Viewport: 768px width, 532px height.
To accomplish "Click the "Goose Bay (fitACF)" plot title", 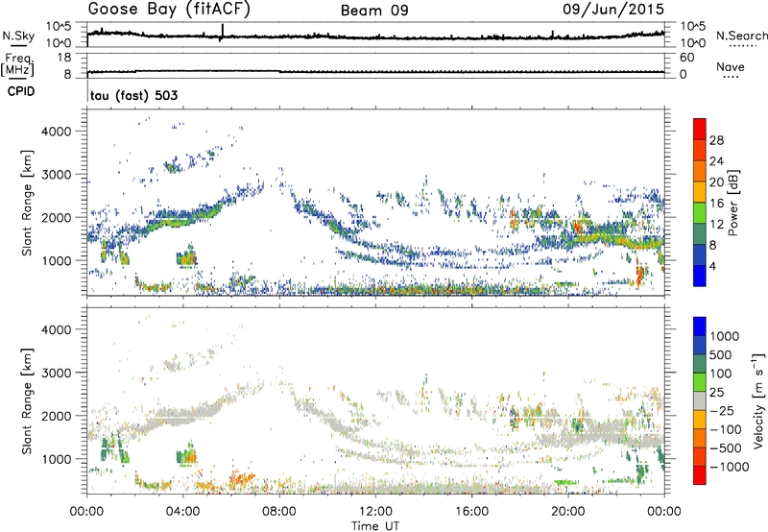I will click(x=169, y=10).
